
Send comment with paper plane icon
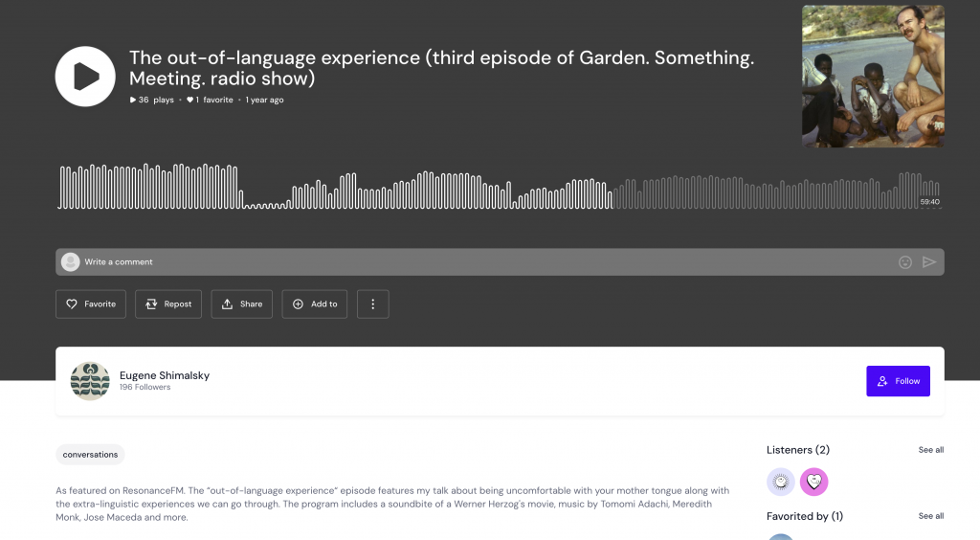[x=929, y=262]
